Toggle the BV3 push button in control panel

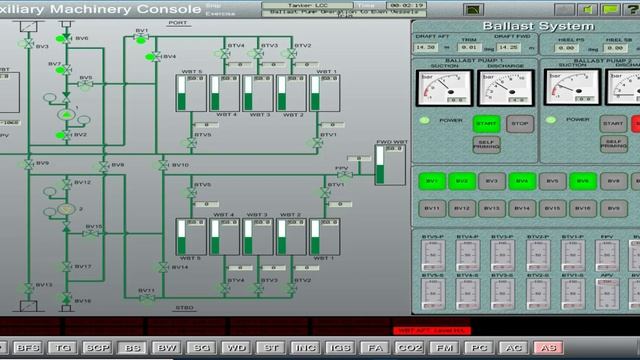tap(492, 181)
